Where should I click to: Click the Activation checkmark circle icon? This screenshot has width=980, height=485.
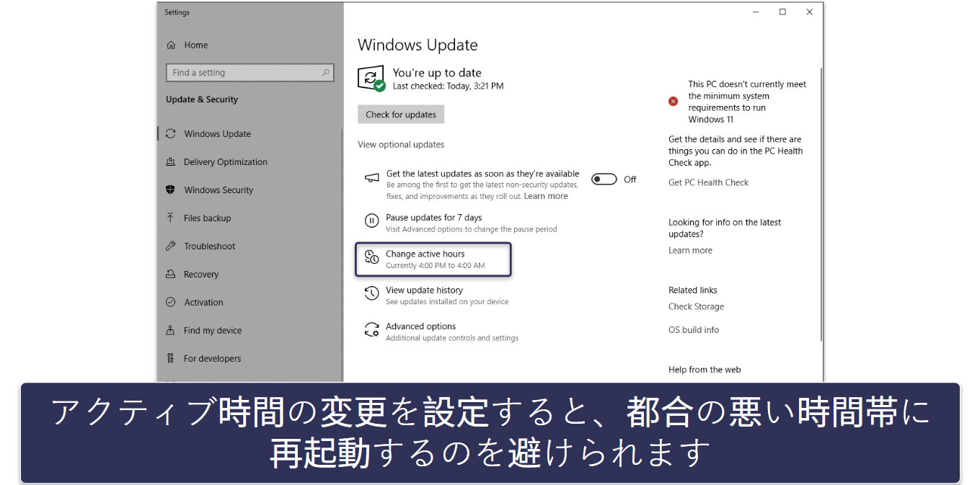[x=171, y=303]
